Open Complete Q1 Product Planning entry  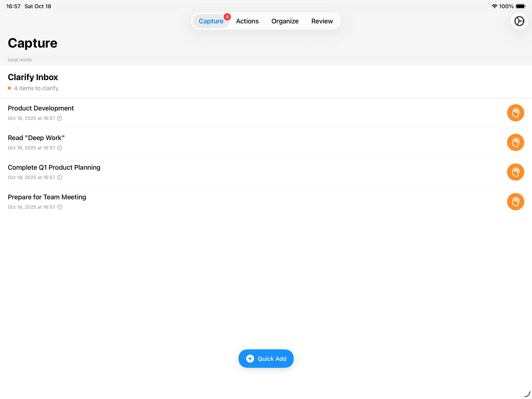(54, 168)
